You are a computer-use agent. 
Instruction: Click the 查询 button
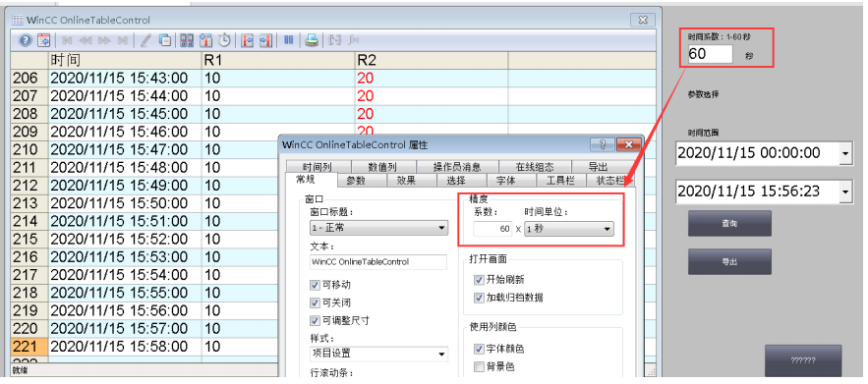pyautogui.click(x=729, y=223)
